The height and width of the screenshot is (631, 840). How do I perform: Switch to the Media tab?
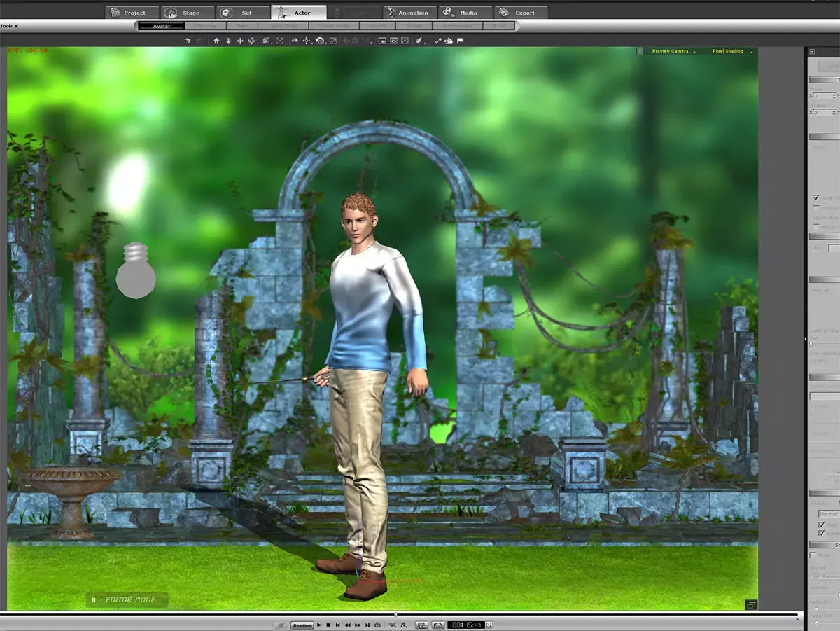(465, 13)
